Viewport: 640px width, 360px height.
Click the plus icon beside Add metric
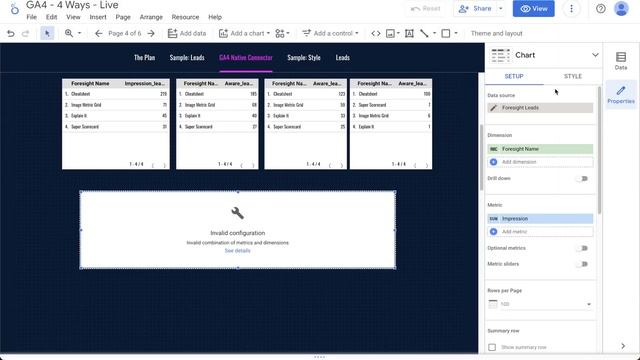tap(493, 231)
